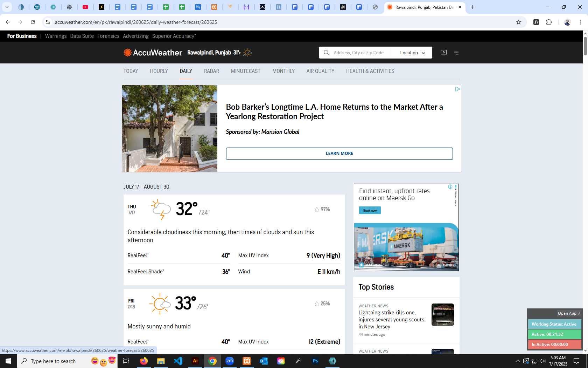Click the taskbar volume speaker icon
Screen dimensions: 588x368
coord(542,361)
